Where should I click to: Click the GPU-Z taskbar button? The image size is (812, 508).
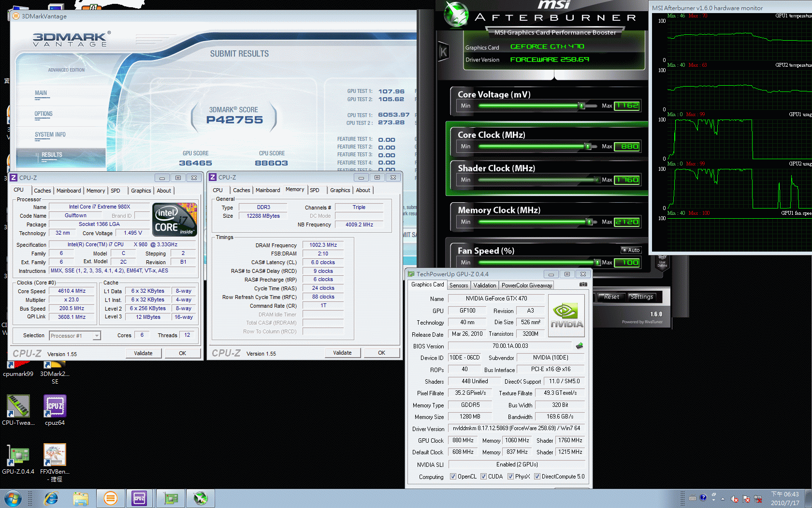click(171, 498)
